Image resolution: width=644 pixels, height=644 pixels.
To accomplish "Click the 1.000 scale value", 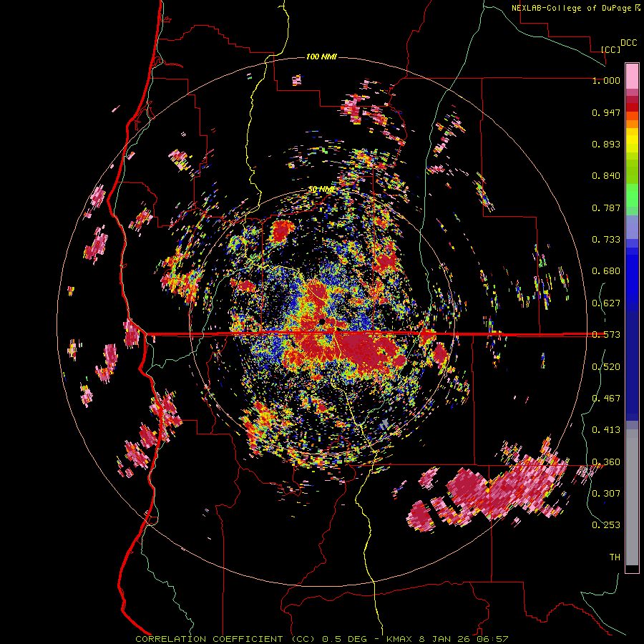I will (x=606, y=80).
